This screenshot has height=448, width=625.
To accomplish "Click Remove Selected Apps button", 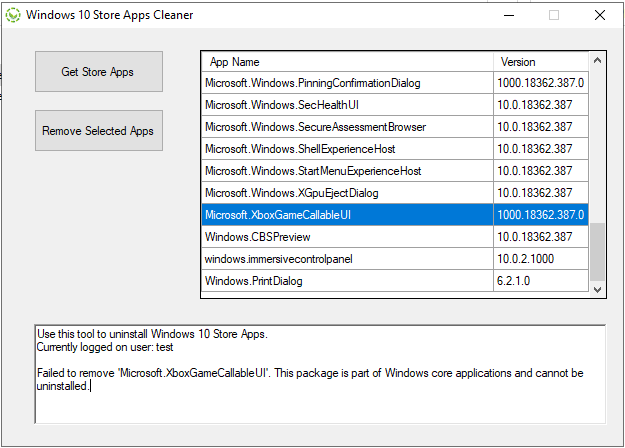I will (99, 130).
